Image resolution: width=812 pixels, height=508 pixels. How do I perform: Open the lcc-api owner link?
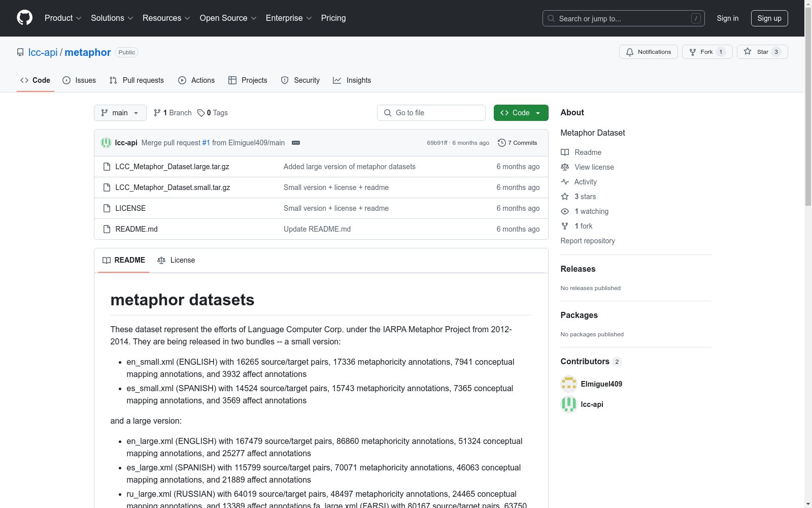click(x=43, y=52)
